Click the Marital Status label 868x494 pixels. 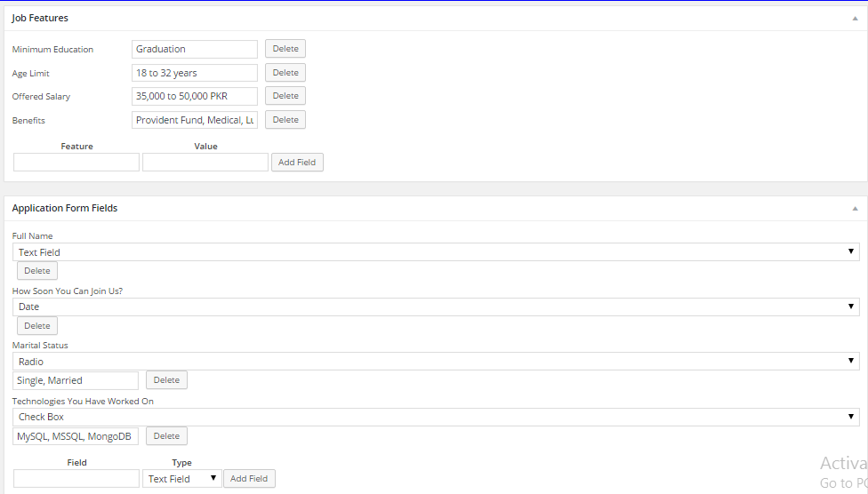pos(40,346)
